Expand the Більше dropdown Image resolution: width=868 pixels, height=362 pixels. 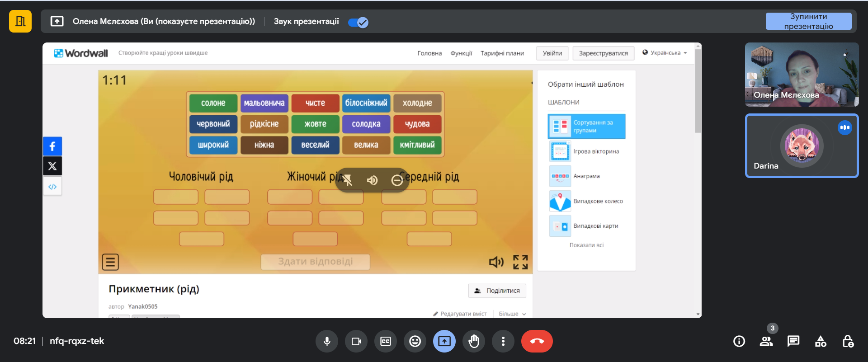[x=512, y=314]
